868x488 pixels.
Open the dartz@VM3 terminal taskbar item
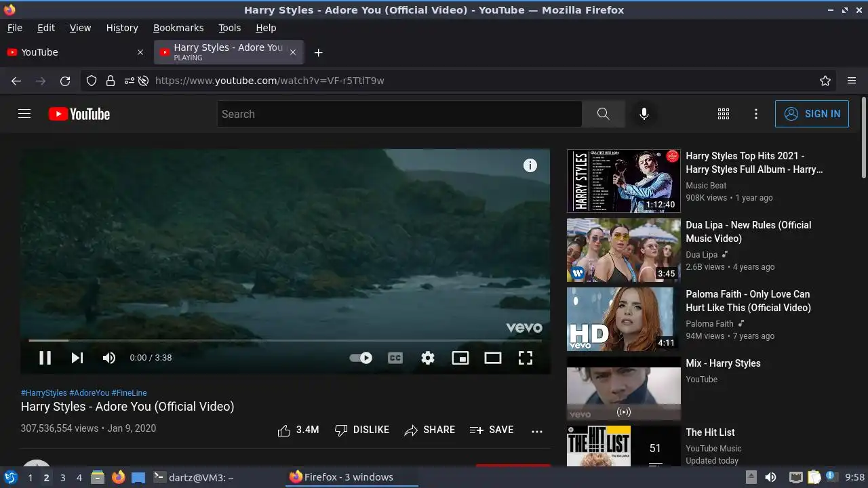coord(194,478)
